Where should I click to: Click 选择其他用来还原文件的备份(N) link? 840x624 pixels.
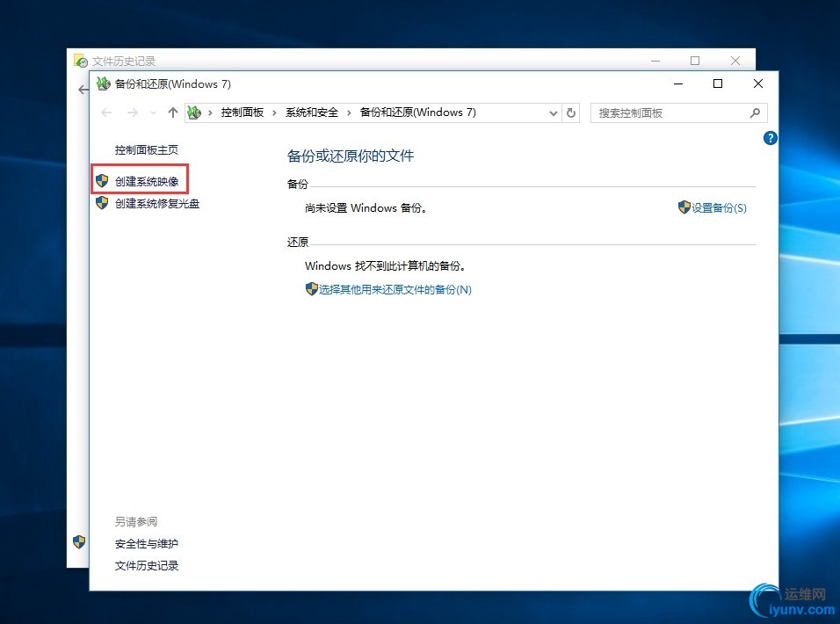(395, 290)
